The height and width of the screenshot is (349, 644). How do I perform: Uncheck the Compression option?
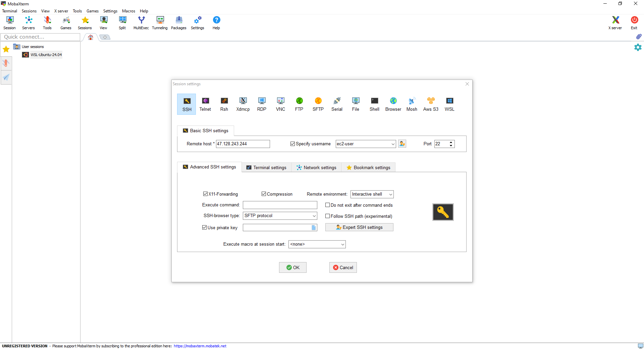coord(264,194)
